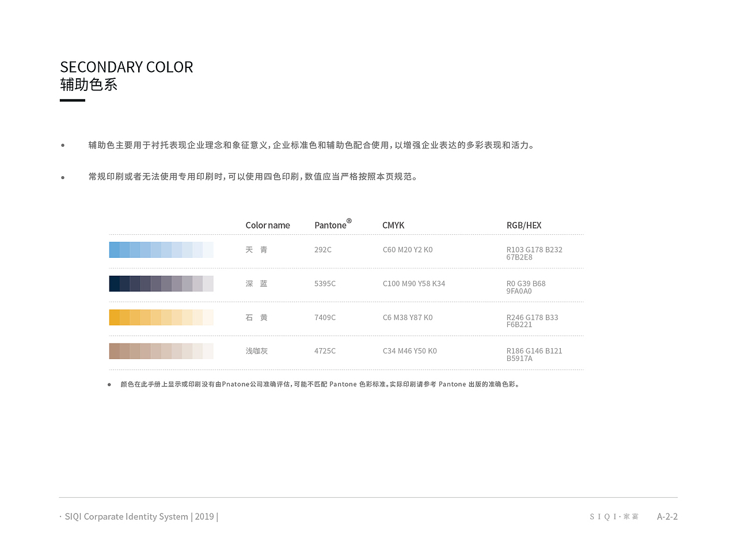Click the color name 浅咖灰
The height and width of the screenshot is (560, 737).
pyautogui.click(x=256, y=351)
